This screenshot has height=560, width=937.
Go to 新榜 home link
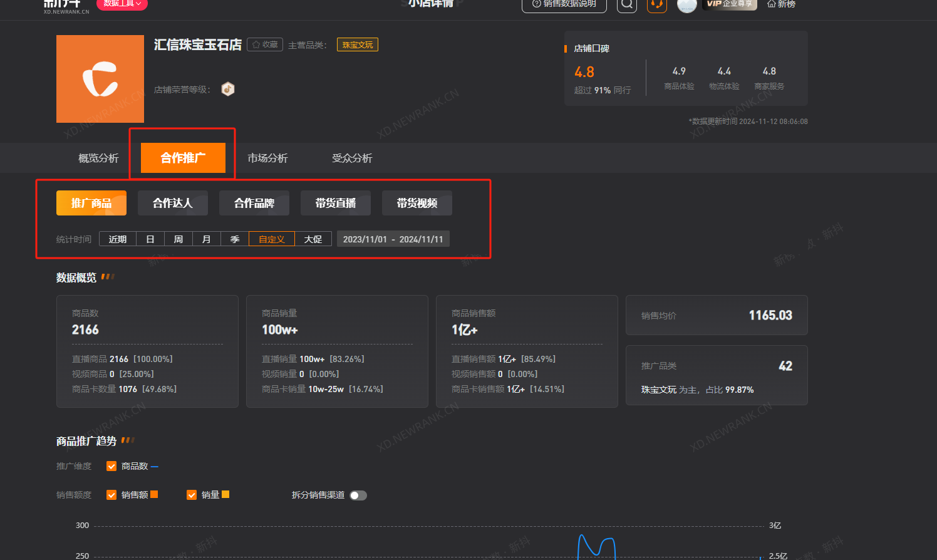click(781, 4)
